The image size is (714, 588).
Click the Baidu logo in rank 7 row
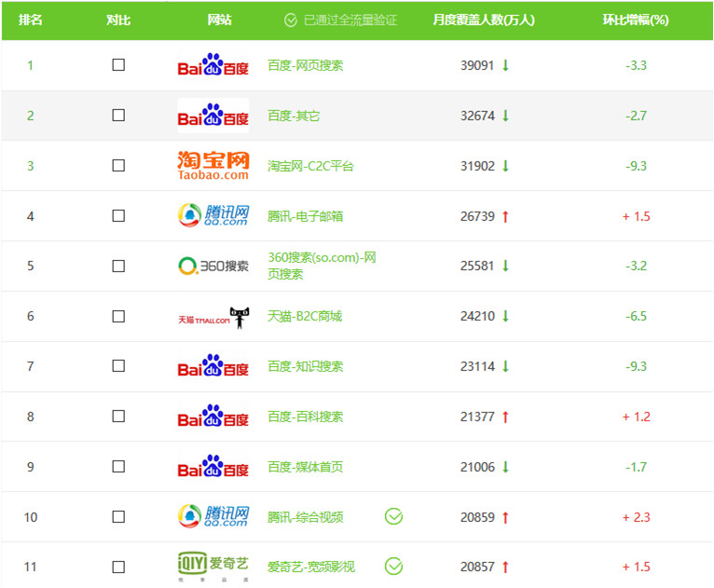[x=213, y=366]
